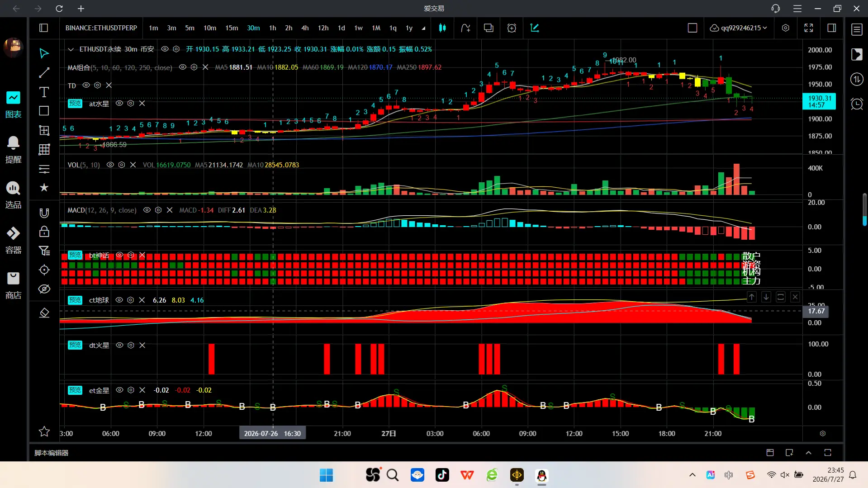Screen dimensions: 868x488
Task: Hide the MACD indicator with eye icon
Action: (x=147, y=210)
